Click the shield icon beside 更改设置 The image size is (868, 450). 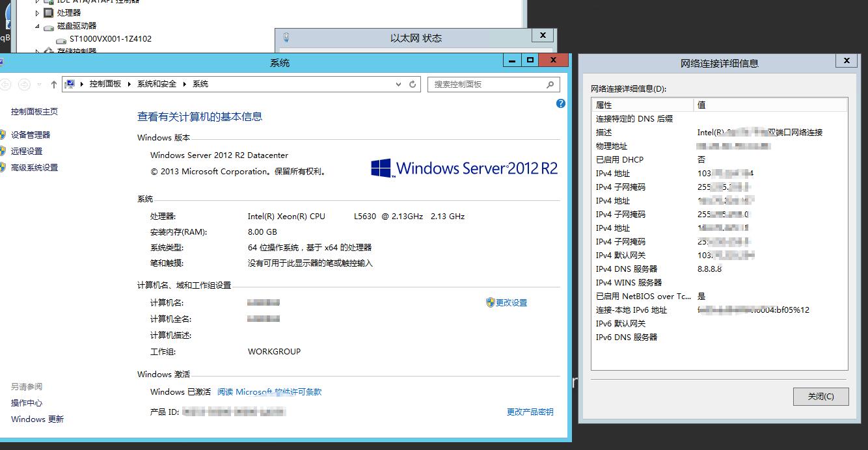[491, 302]
